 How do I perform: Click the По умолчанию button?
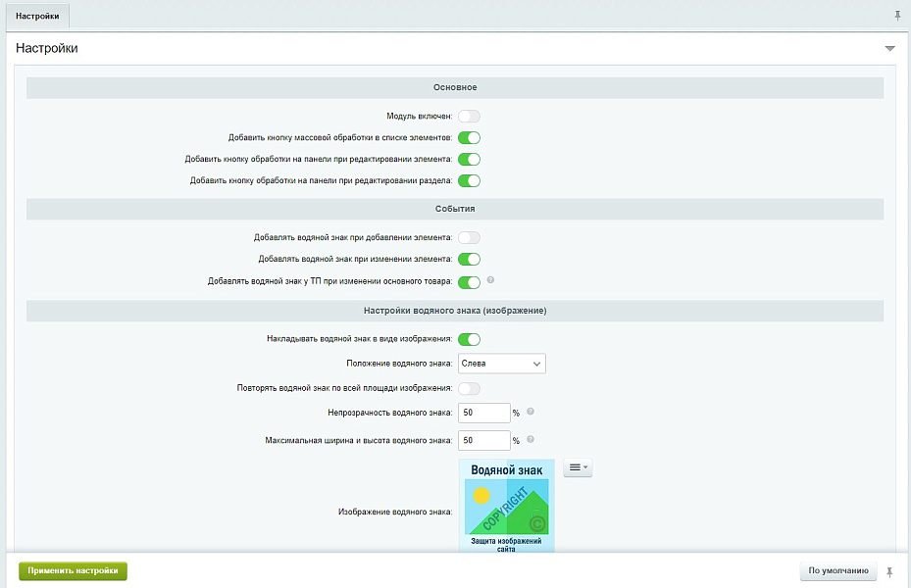click(838, 570)
